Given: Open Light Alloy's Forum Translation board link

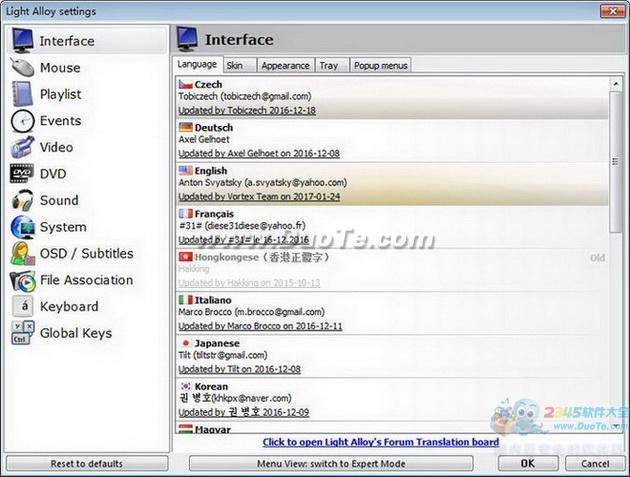Looking at the screenshot, I should [x=381, y=442].
